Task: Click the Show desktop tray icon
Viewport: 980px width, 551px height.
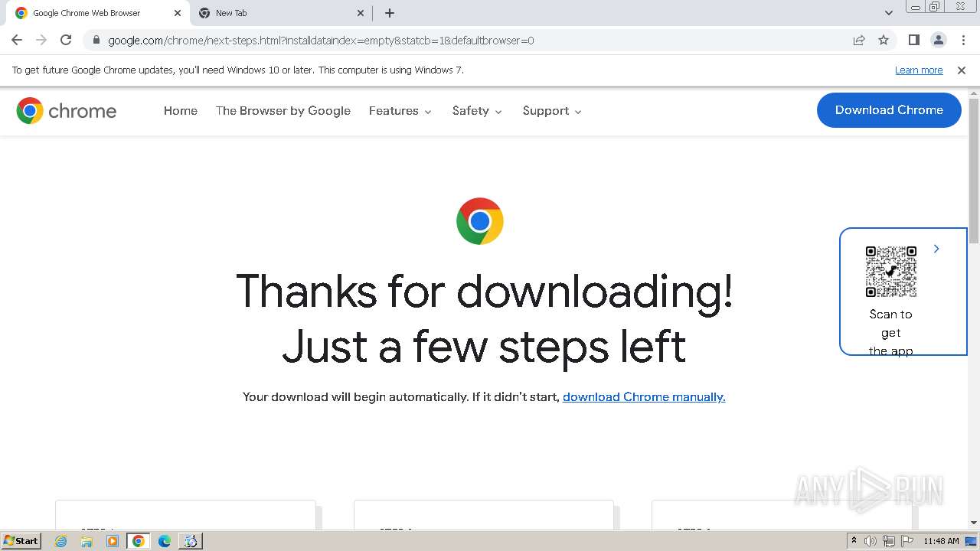Action: point(972,541)
